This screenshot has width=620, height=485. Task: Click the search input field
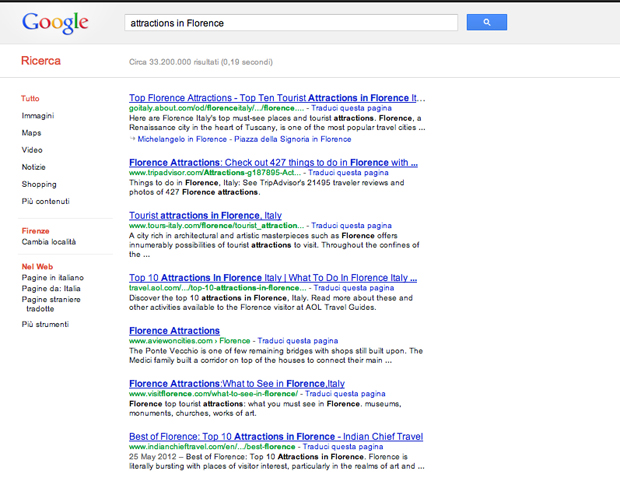pyautogui.click(x=290, y=22)
